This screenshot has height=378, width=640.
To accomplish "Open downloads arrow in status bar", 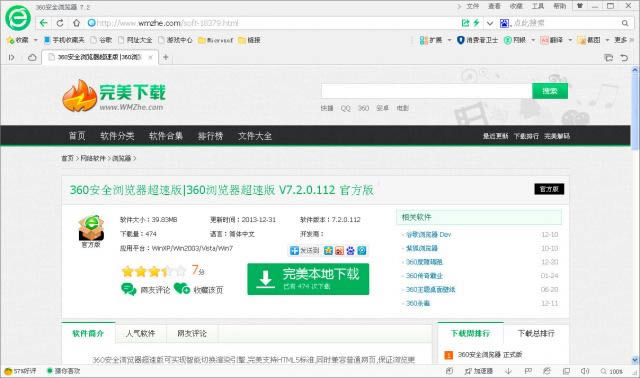I will pos(509,371).
